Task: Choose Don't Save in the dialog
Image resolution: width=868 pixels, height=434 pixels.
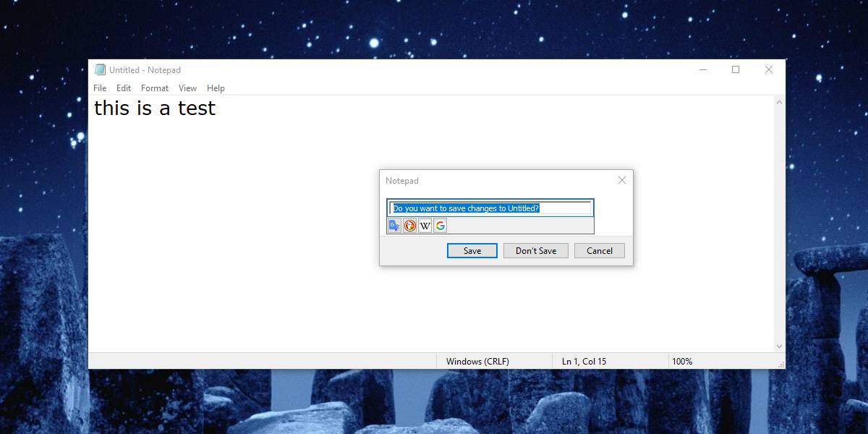Action: (536, 251)
